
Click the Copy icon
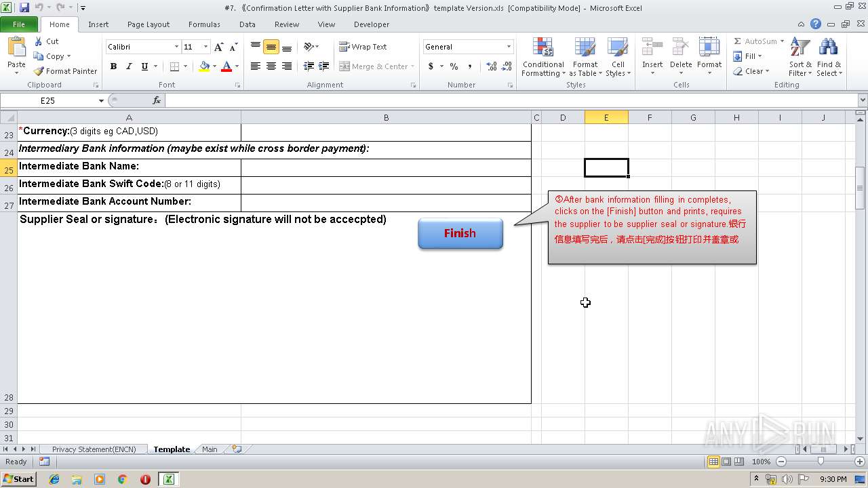[x=39, y=56]
